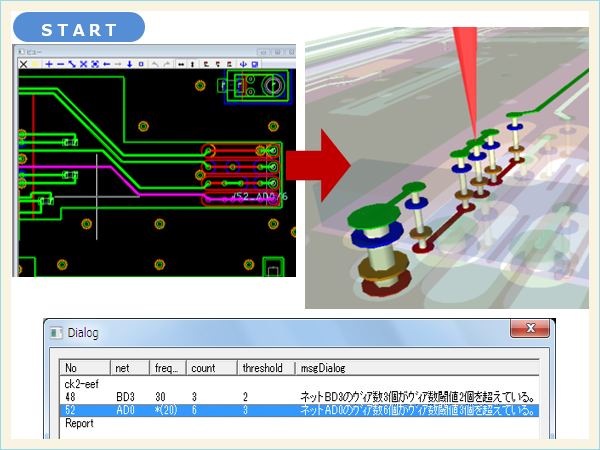
Task: Click the horizontal double-arrow toolbar icon
Action: coord(180,64)
